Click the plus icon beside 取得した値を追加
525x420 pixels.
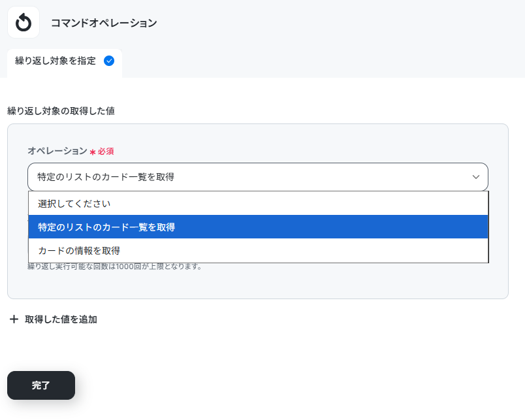(14, 319)
